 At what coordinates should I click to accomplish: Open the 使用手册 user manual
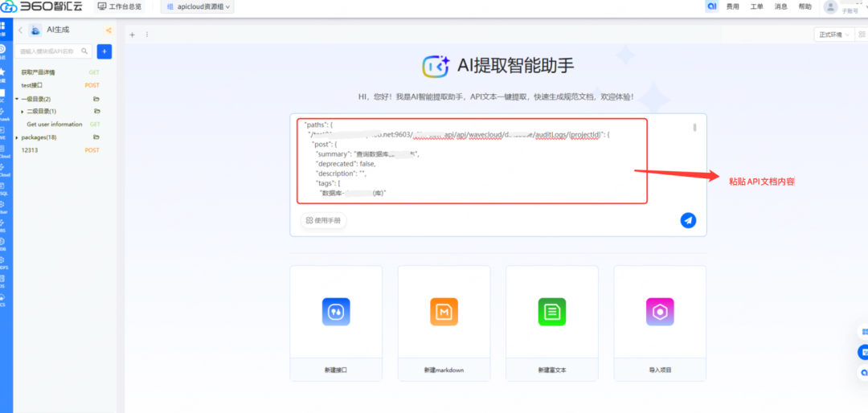324,220
